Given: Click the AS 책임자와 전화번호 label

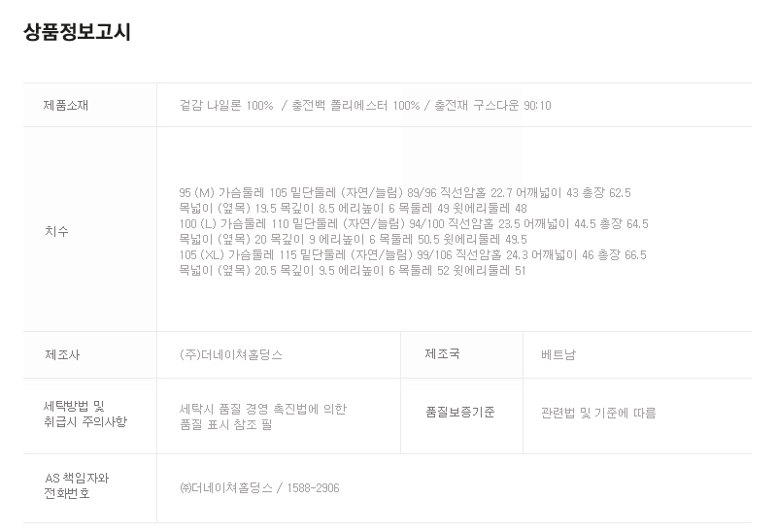Looking at the screenshot, I should point(77,486).
